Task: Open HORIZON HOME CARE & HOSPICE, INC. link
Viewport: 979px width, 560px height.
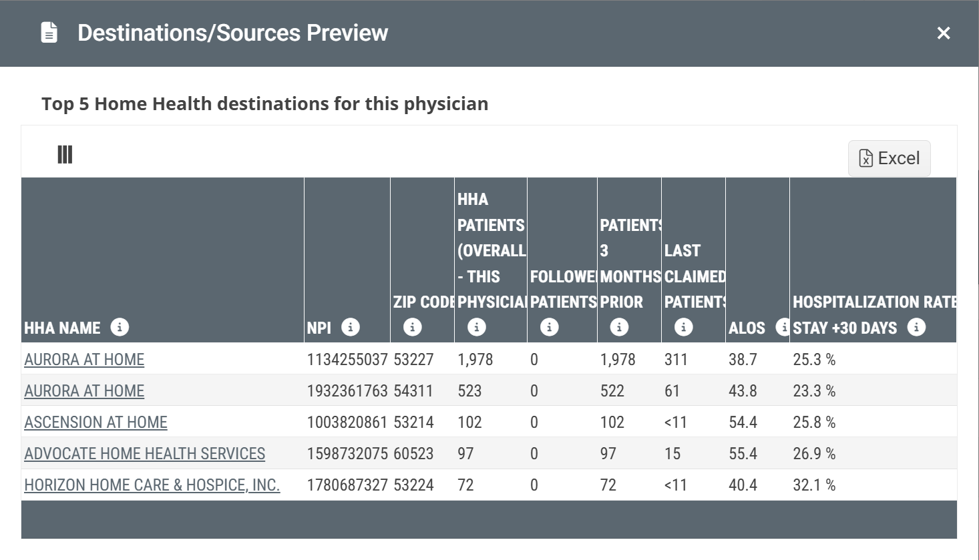Action: (x=152, y=485)
